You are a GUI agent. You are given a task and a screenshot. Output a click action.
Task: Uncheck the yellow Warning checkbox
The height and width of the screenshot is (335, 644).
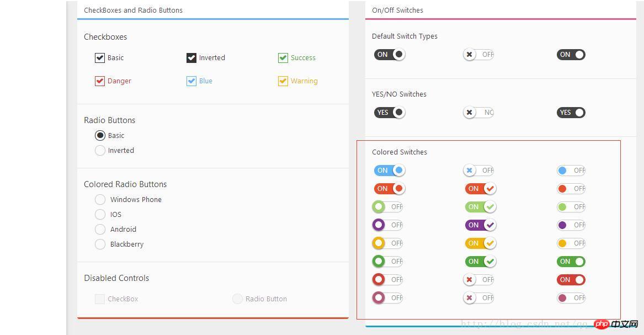pyautogui.click(x=283, y=81)
